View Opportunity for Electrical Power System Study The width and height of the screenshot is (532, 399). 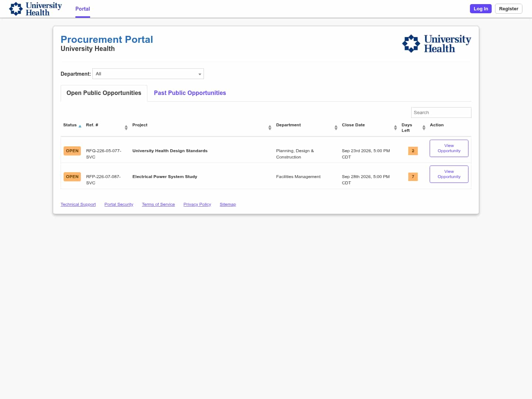pos(449,174)
